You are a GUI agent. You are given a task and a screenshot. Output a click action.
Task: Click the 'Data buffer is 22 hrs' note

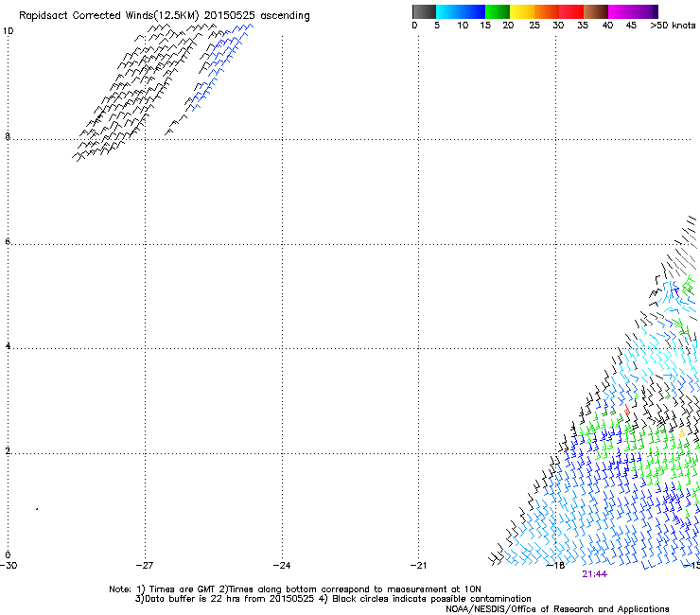[x=225, y=599]
